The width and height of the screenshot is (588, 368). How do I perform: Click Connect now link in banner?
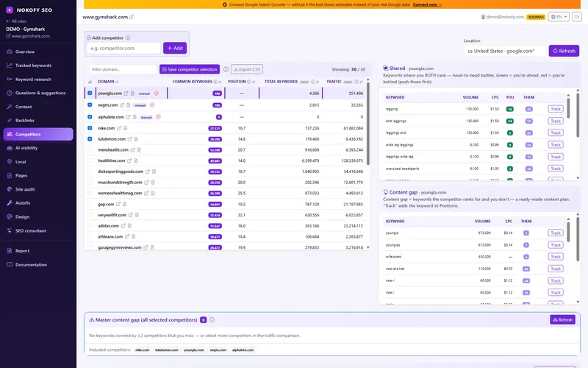coord(427,4)
